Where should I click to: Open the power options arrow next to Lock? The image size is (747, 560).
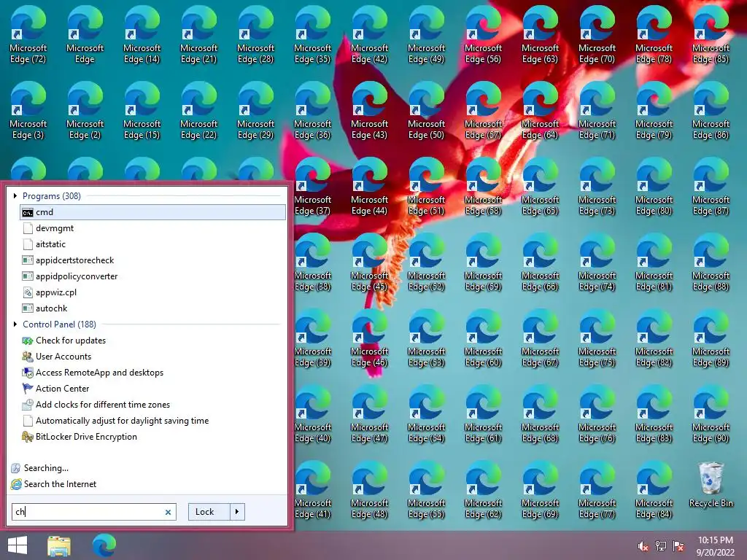point(237,512)
